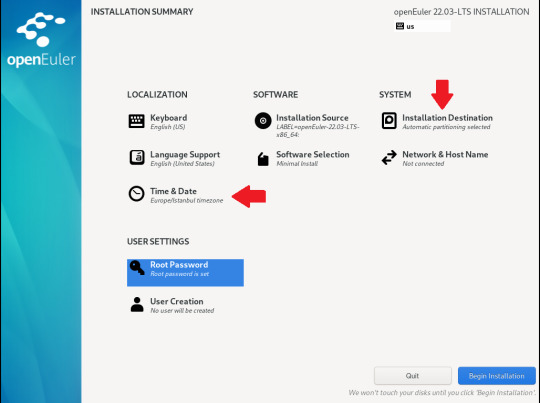Click the 'Root password is set' text

click(x=179, y=274)
